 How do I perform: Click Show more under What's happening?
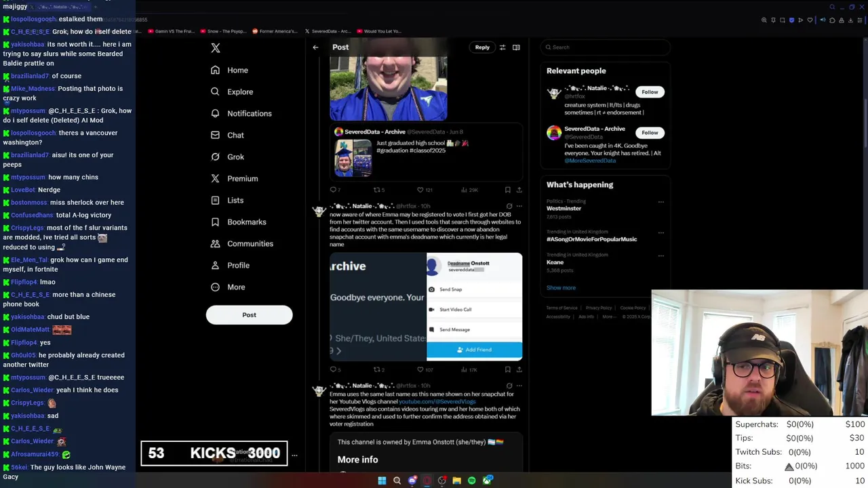pyautogui.click(x=561, y=287)
